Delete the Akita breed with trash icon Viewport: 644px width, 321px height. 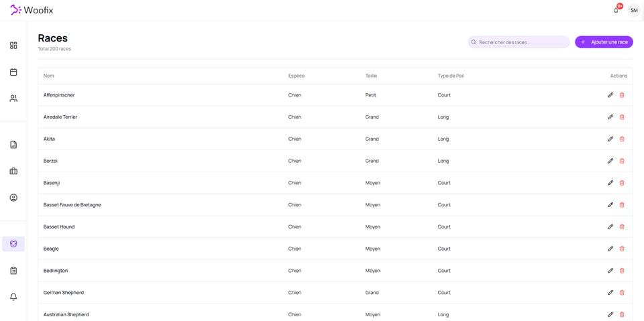(622, 139)
